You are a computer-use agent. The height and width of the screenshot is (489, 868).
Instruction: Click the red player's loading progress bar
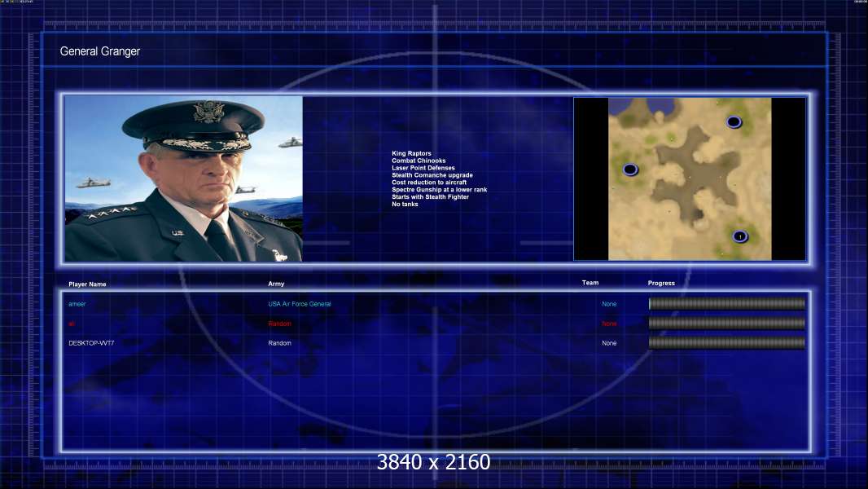point(727,323)
